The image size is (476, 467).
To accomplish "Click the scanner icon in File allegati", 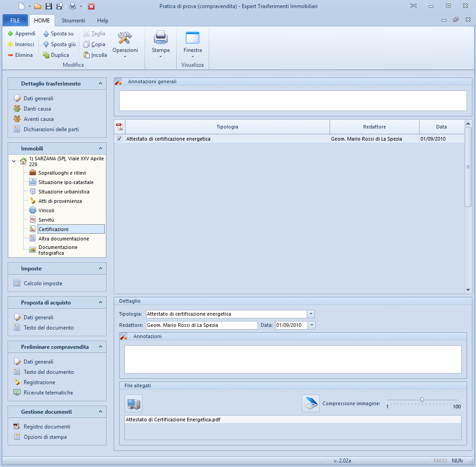I will [310, 403].
